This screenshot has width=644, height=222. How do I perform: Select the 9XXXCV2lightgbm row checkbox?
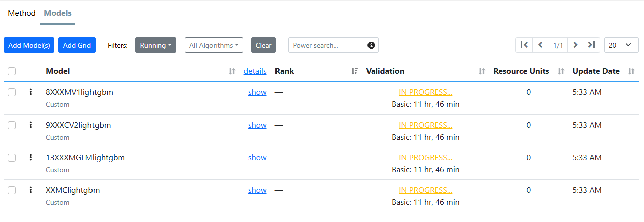[x=12, y=125]
